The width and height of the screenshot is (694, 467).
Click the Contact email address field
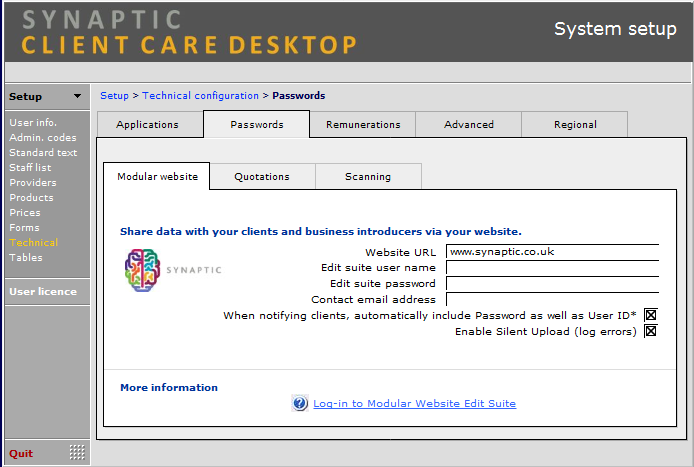coord(552,300)
